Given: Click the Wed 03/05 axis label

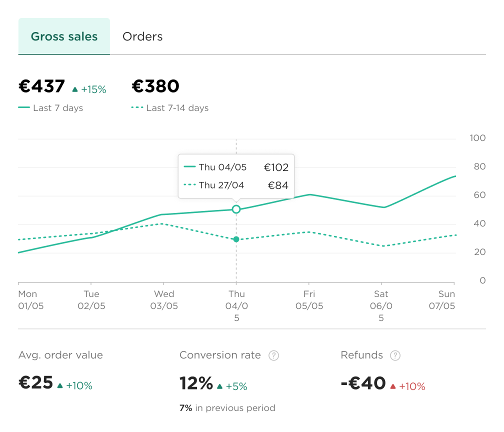Looking at the screenshot, I should (x=164, y=299).
